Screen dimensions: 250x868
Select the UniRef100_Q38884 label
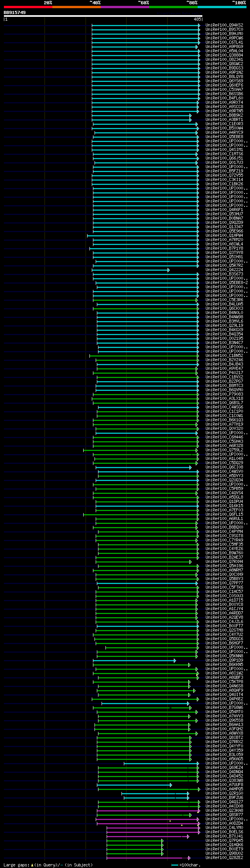[x=224, y=55]
